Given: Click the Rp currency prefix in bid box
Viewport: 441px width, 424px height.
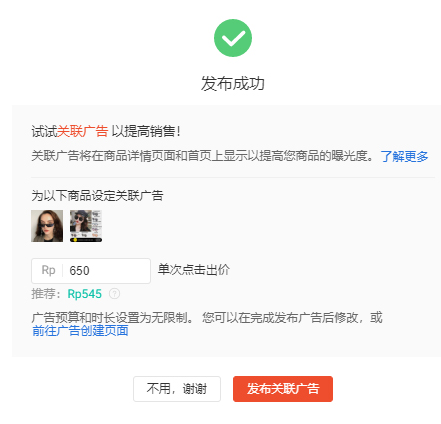Looking at the screenshot, I should 48,270.
